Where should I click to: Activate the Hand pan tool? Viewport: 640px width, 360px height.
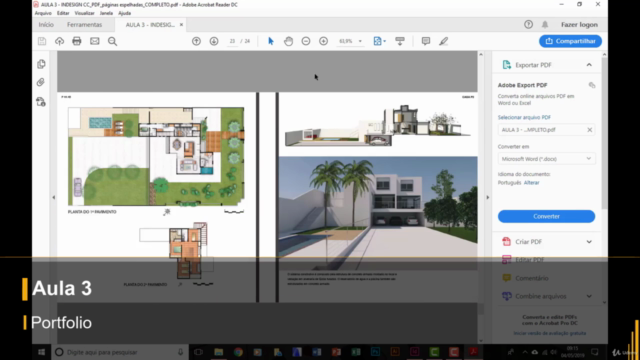click(288, 41)
